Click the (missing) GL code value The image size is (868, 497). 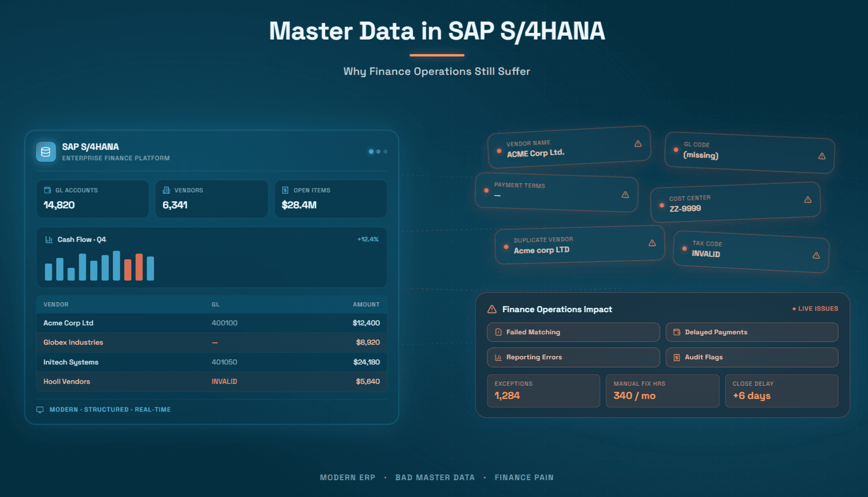tap(701, 155)
